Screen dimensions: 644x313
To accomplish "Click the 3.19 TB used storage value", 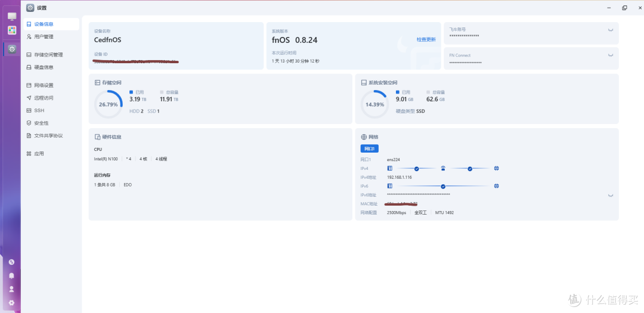I will pos(137,100).
